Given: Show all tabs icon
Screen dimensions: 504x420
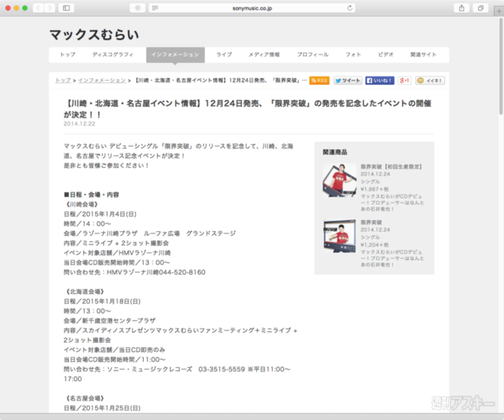Looking at the screenshot, I should coord(480,8).
